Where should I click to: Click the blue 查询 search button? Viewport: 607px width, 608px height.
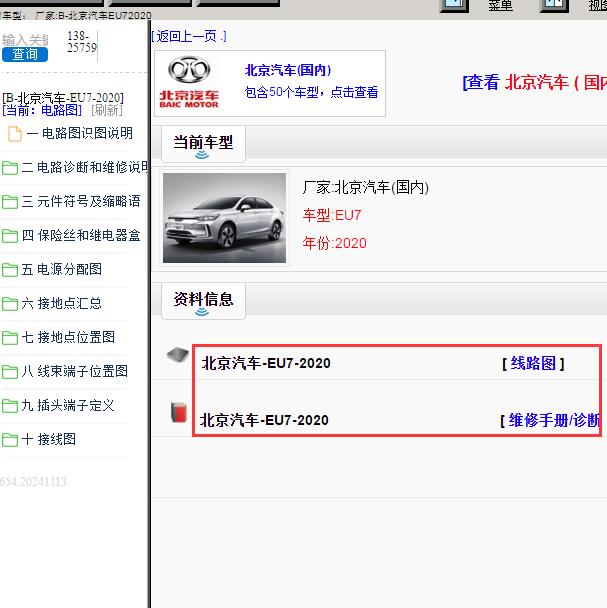(x=25, y=54)
